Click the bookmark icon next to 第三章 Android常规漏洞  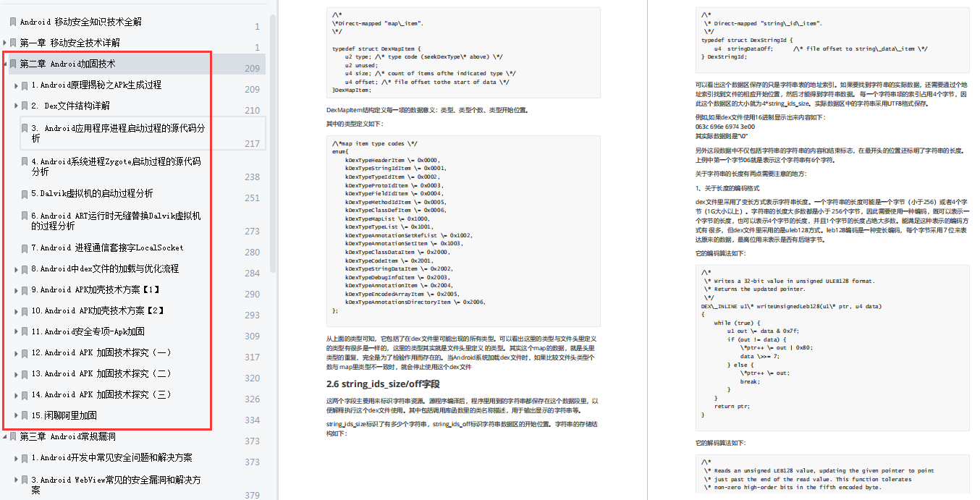(x=12, y=436)
